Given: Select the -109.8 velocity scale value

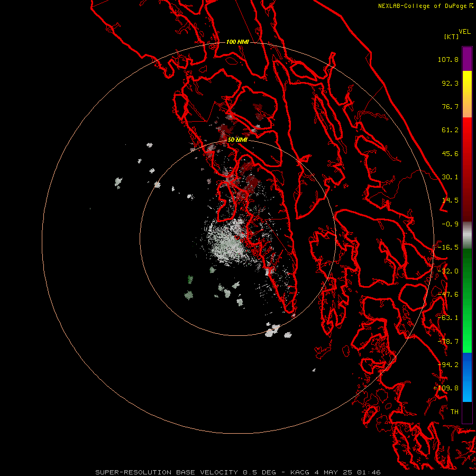Looking at the screenshot, I should [x=446, y=388].
